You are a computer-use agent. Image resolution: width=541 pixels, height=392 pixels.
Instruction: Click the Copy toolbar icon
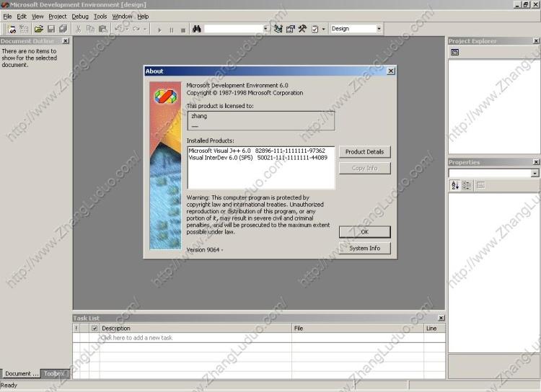point(90,29)
